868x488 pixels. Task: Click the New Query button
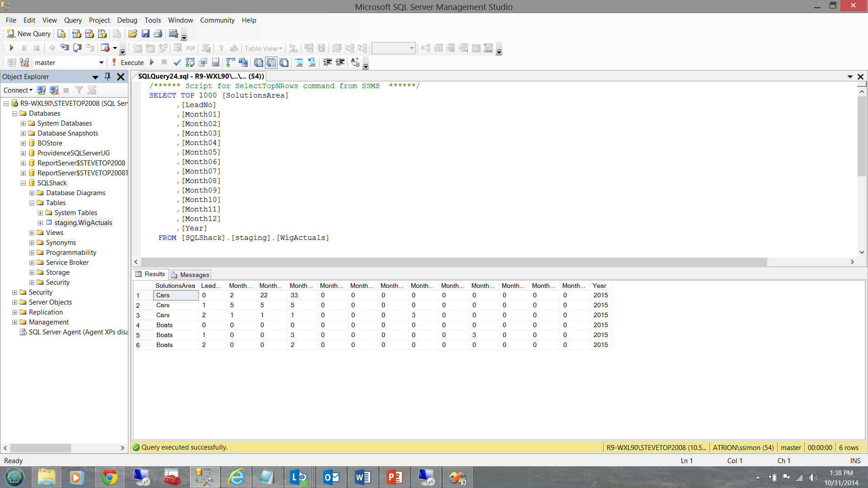pyautogui.click(x=28, y=34)
